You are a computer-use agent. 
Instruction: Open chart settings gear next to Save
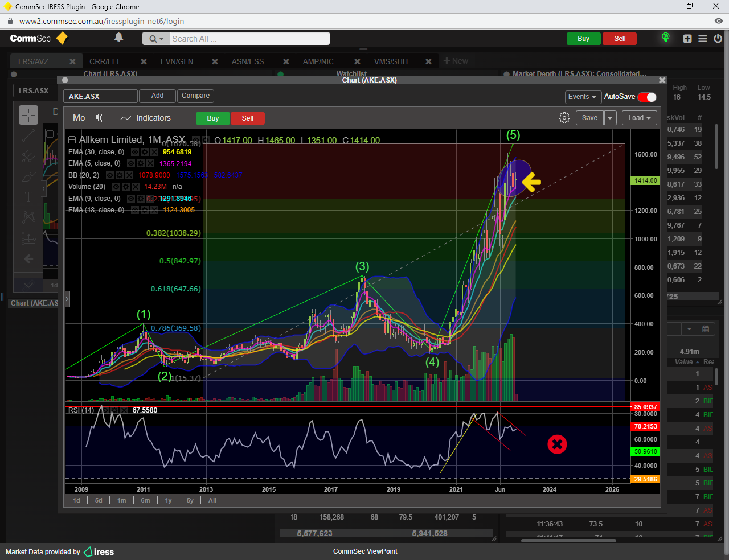pyautogui.click(x=564, y=118)
